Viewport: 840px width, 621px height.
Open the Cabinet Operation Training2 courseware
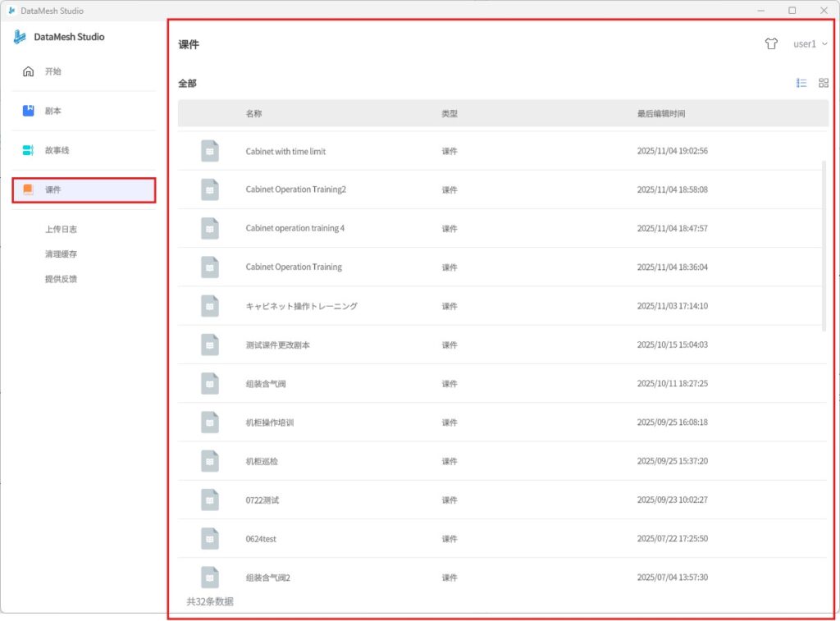pyautogui.click(x=295, y=189)
